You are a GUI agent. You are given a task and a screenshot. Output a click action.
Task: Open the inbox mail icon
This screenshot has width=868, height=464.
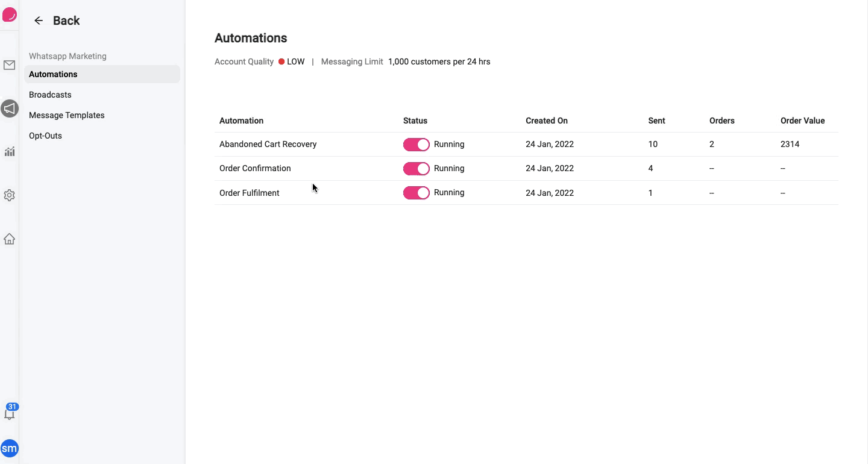tap(9, 65)
